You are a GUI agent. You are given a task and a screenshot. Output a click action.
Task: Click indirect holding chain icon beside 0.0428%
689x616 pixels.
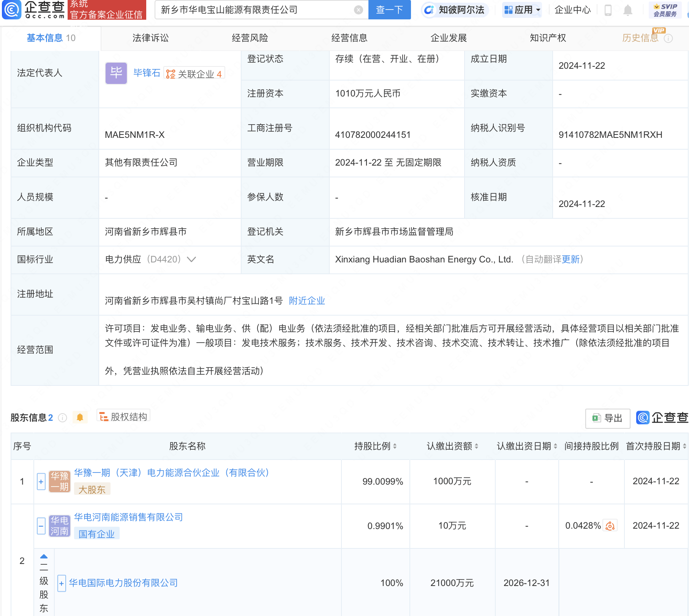[610, 526]
